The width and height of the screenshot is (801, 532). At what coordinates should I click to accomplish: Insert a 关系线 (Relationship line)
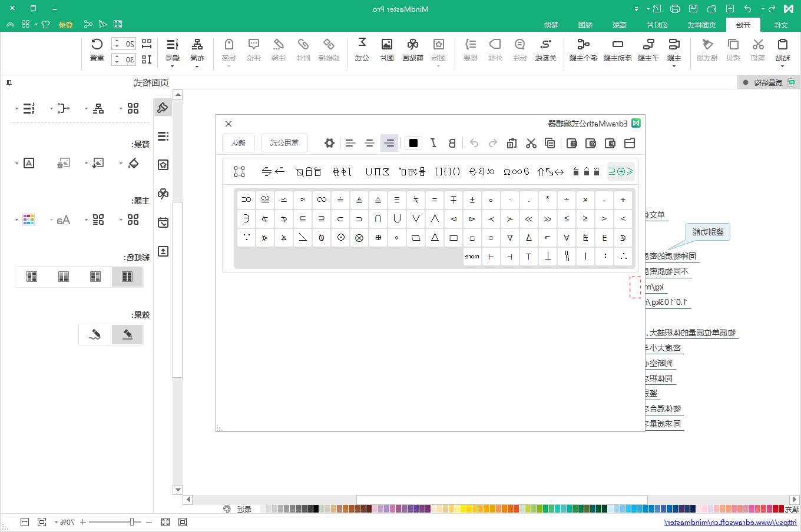pyautogui.click(x=546, y=49)
